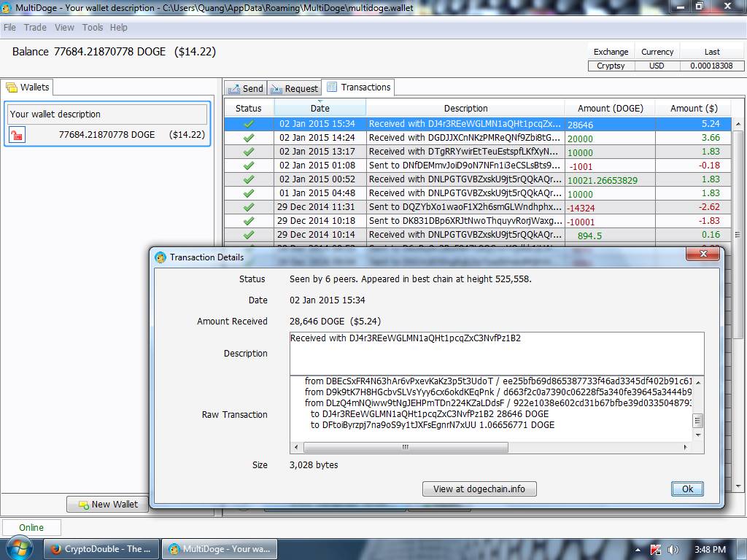Screen dimensions: 747x560
Task: Open the File menu
Action: [x=9, y=28]
